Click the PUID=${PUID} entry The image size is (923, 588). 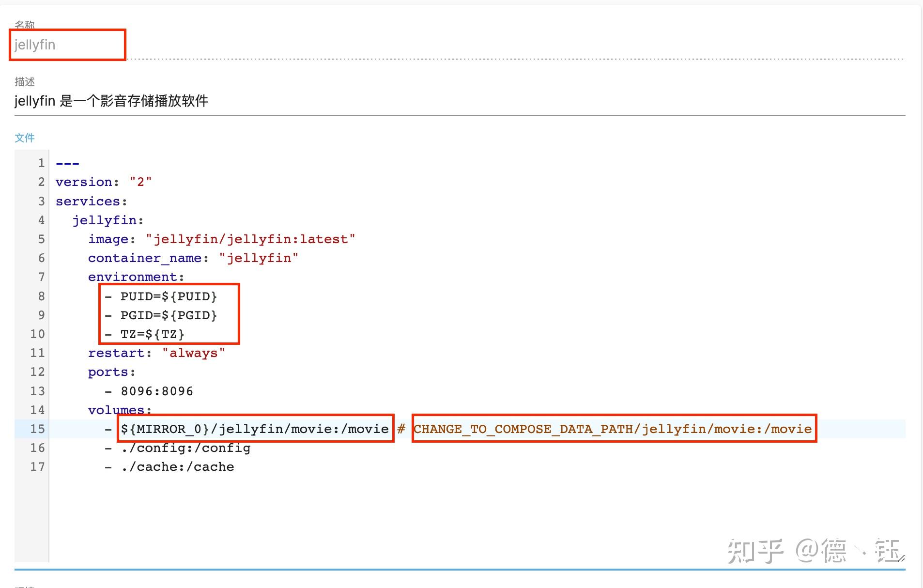[169, 296]
